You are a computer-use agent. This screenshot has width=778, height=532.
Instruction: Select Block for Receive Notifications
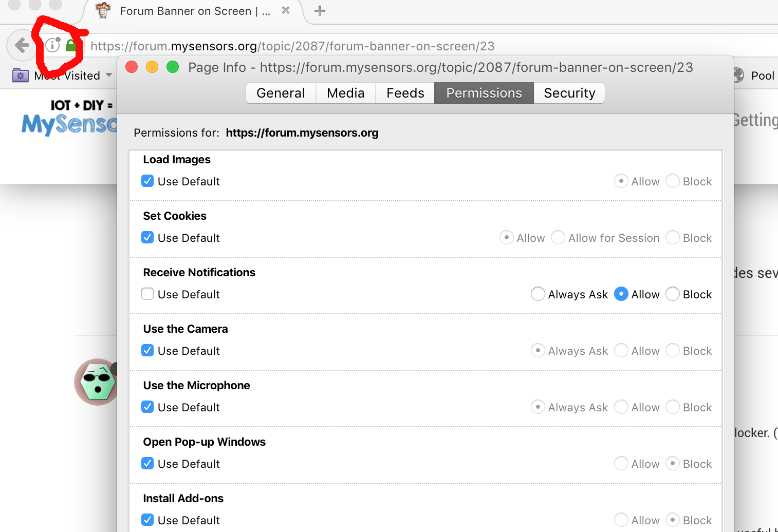(673, 294)
